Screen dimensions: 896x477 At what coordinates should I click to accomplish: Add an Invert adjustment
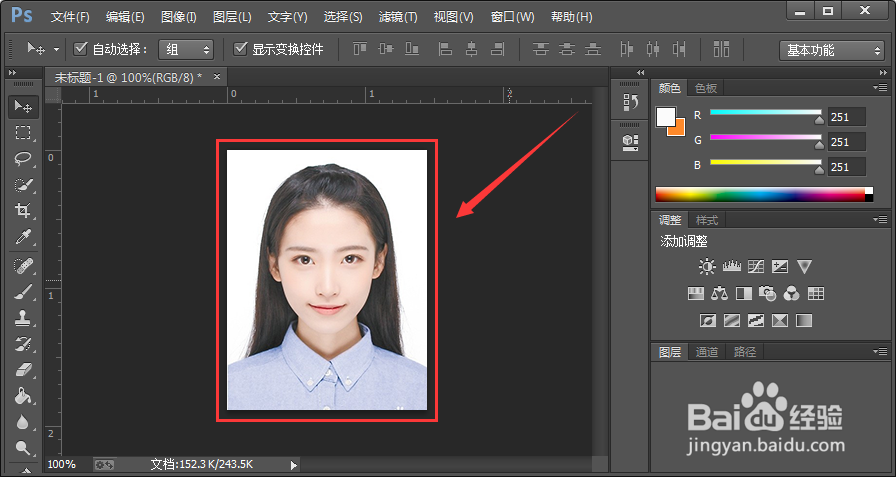tap(708, 320)
